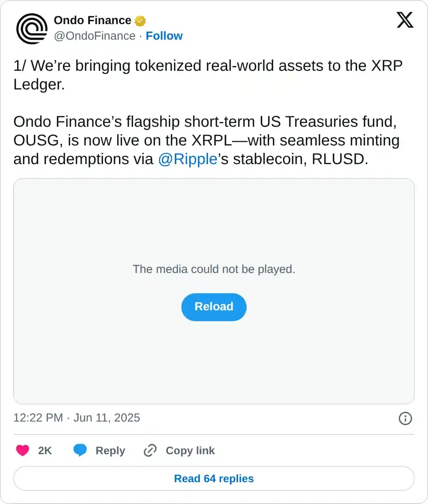Click 'The media could not be played' message
This screenshot has width=428, height=504.
pyautogui.click(x=214, y=269)
